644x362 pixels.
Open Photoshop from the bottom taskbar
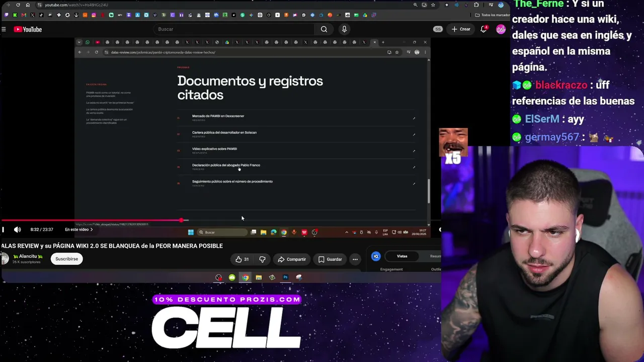pos(285,278)
